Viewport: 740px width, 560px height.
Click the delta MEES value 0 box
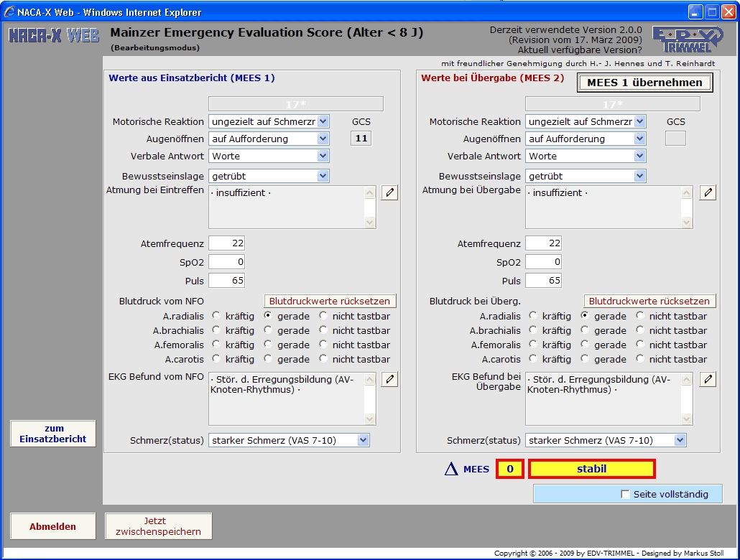pos(509,469)
